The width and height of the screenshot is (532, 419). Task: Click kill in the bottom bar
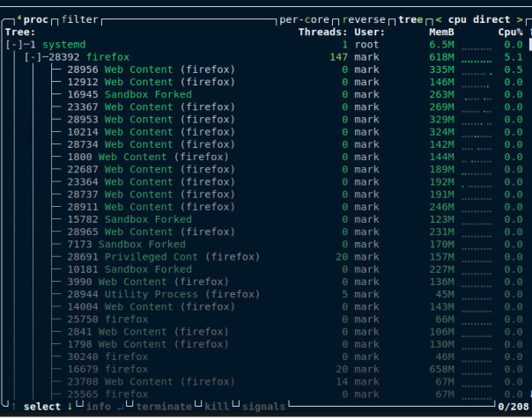(x=217, y=406)
